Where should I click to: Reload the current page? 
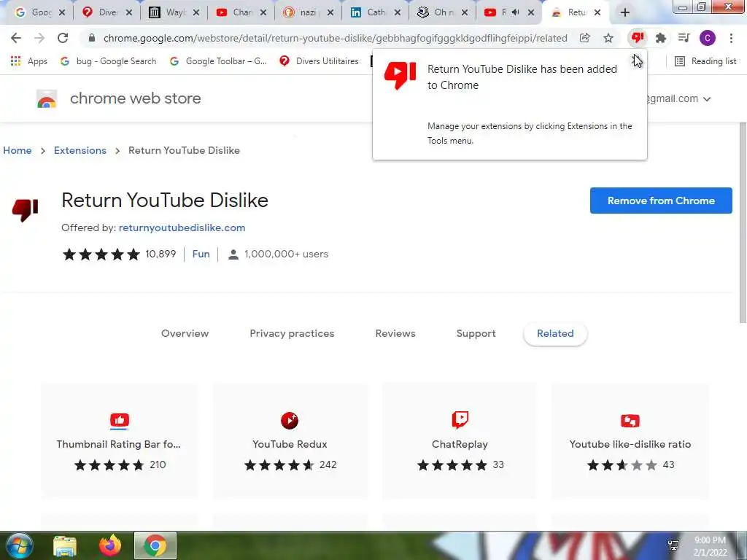pos(63,38)
